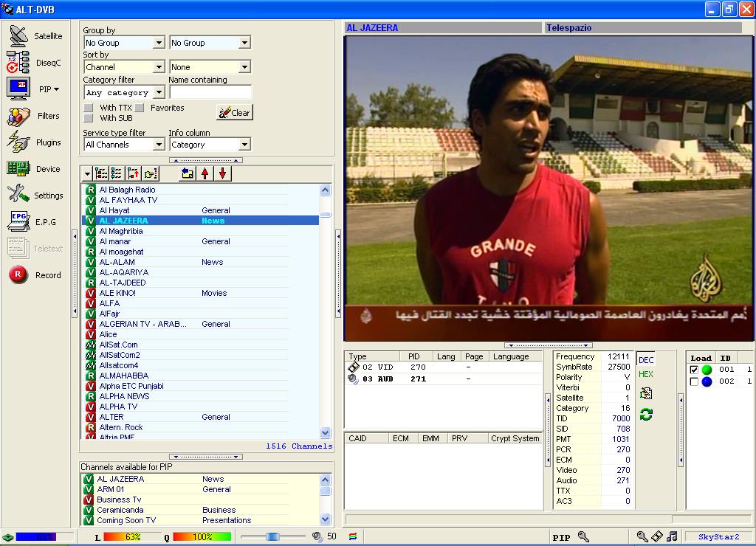The width and height of the screenshot is (756, 546).
Task: Select ALE KINO! channel in list
Action: click(200, 293)
